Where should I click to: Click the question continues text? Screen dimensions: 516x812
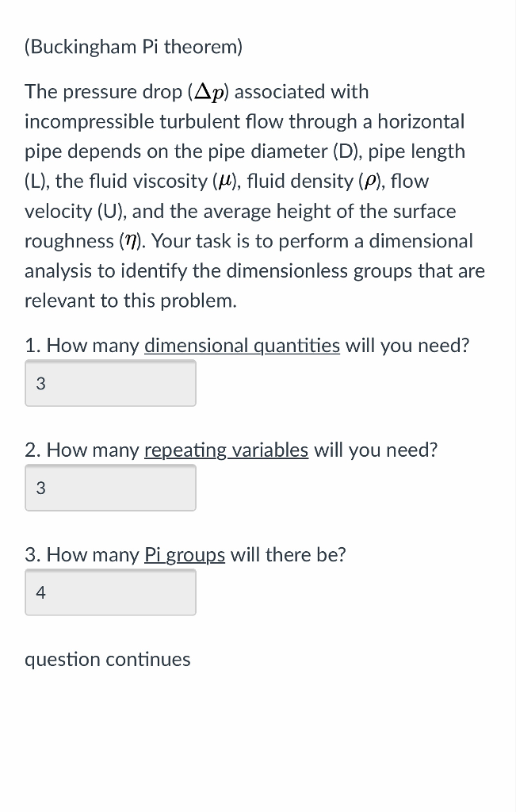point(107,659)
